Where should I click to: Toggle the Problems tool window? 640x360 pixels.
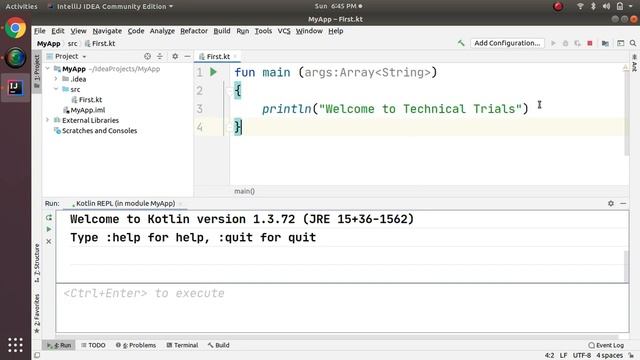coord(136,345)
